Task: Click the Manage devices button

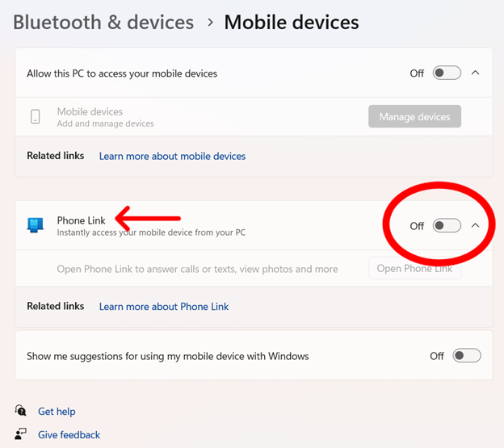Action: click(x=414, y=116)
